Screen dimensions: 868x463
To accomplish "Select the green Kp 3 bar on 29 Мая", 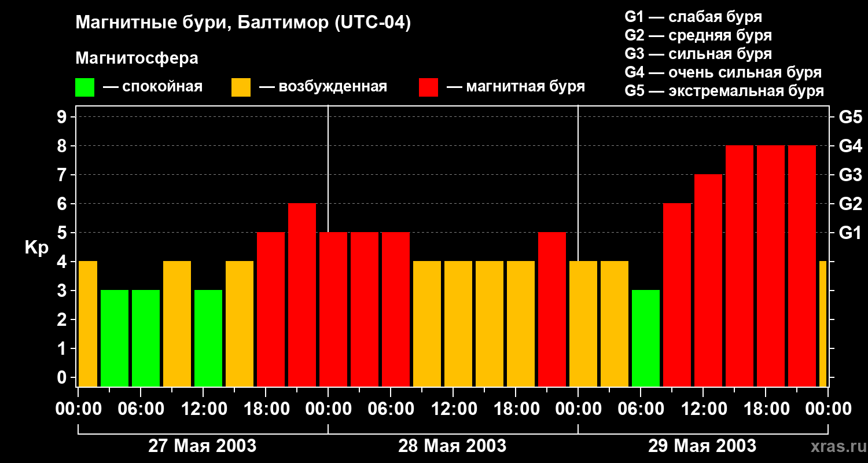I will [x=646, y=338].
